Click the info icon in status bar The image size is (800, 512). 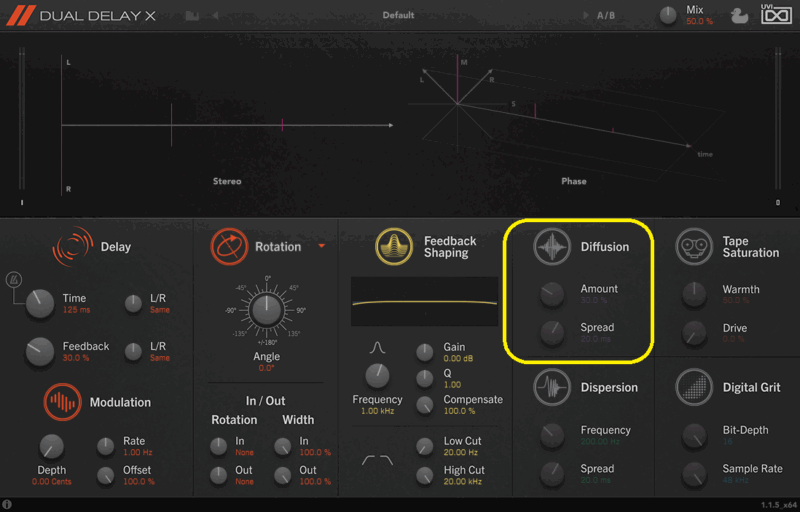[7, 504]
